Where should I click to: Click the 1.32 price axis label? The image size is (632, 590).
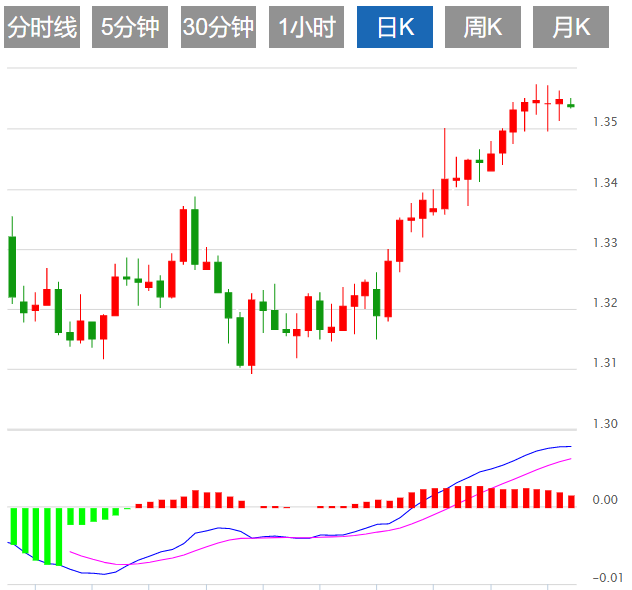(x=605, y=303)
